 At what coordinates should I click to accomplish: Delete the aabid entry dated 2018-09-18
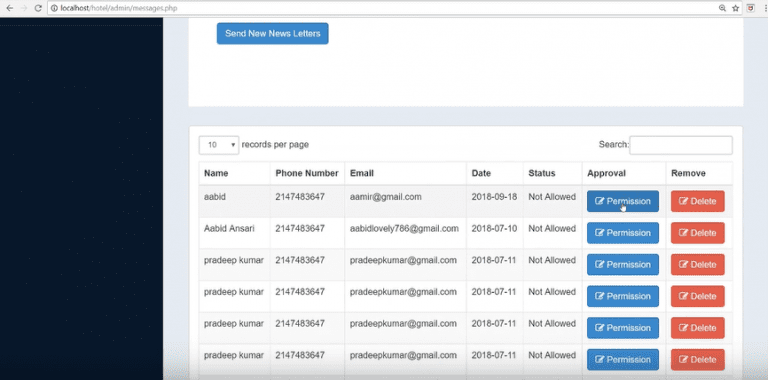click(x=697, y=201)
